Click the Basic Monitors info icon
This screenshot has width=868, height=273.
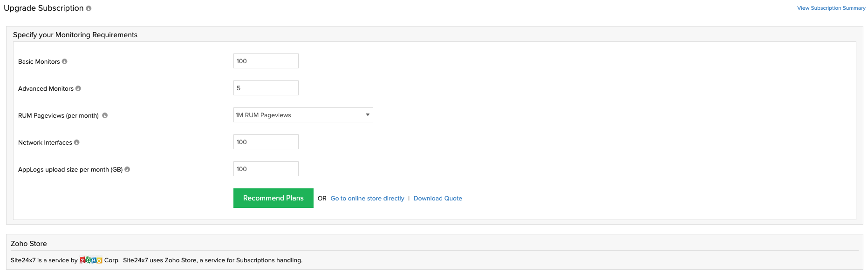[65, 61]
